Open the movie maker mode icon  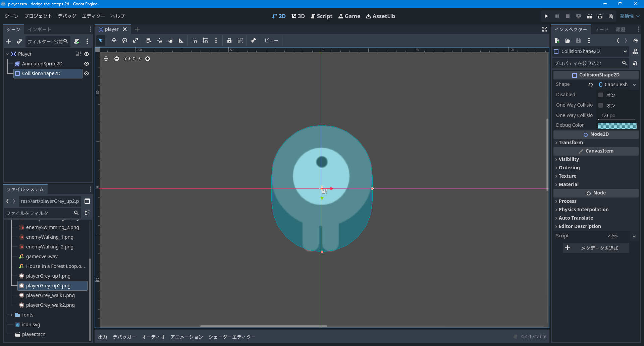611,16
